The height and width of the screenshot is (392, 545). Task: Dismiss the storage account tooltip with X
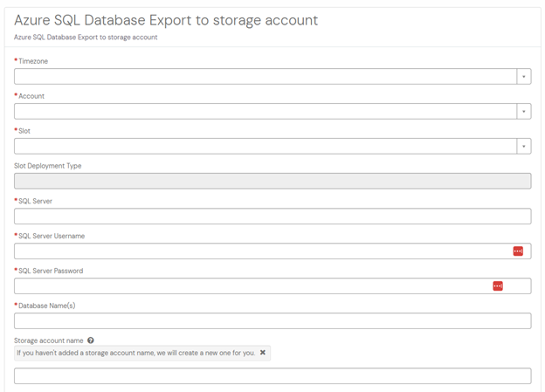coord(263,353)
